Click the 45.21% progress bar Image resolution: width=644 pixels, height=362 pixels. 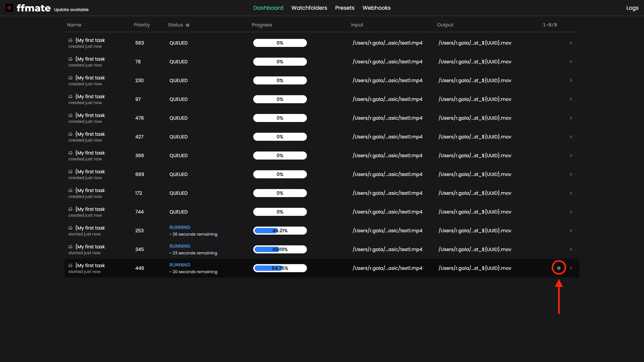tap(280, 231)
